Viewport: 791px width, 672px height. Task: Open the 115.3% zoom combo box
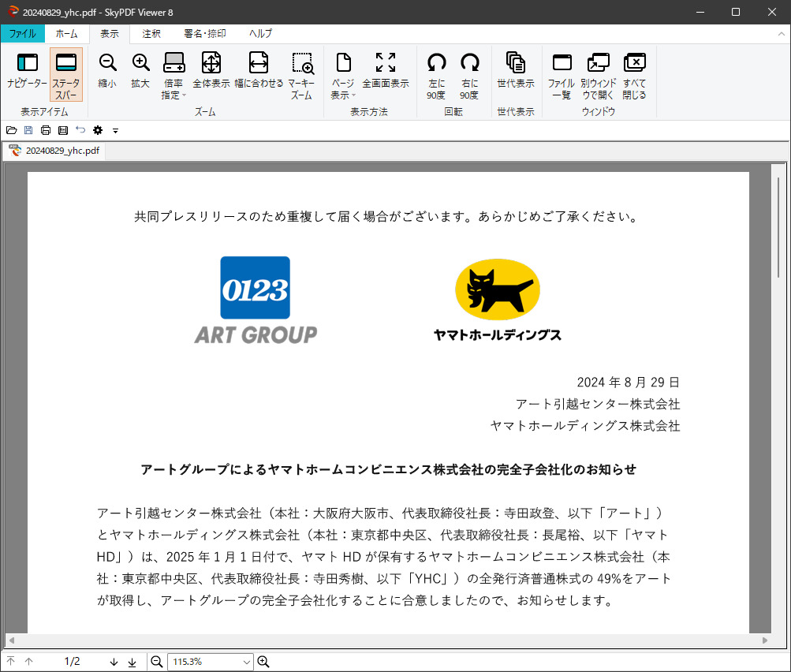pos(246,662)
